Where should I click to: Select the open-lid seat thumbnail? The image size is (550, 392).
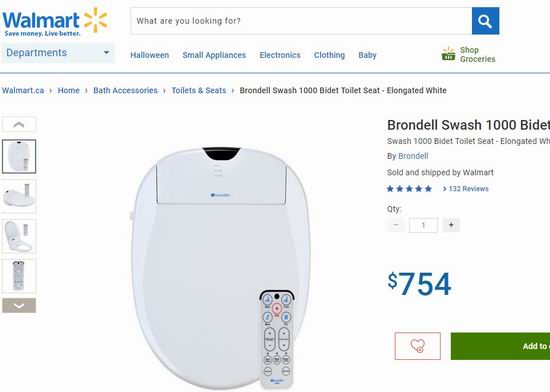coord(19,236)
